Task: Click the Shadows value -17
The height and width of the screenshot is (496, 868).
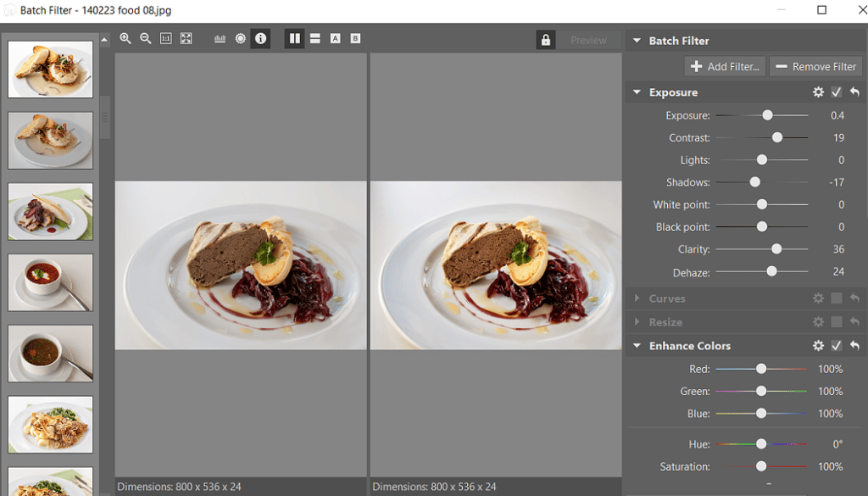Action: [837, 182]
